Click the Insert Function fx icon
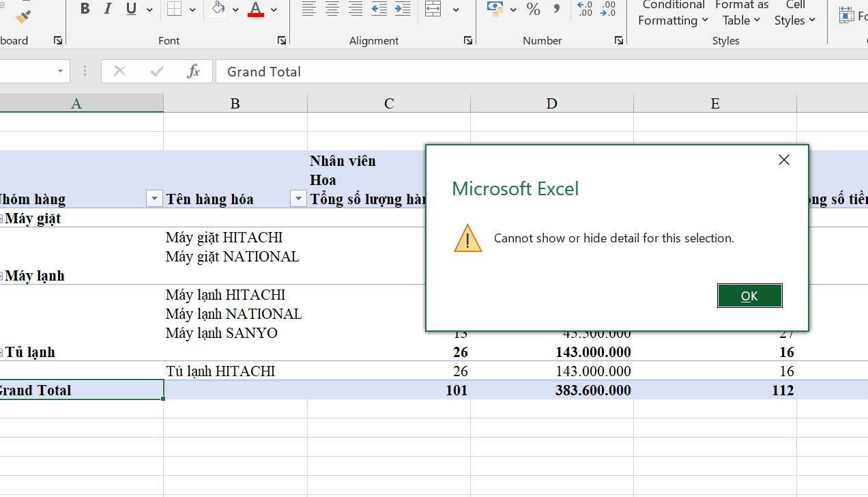 [x=193, y=71]
